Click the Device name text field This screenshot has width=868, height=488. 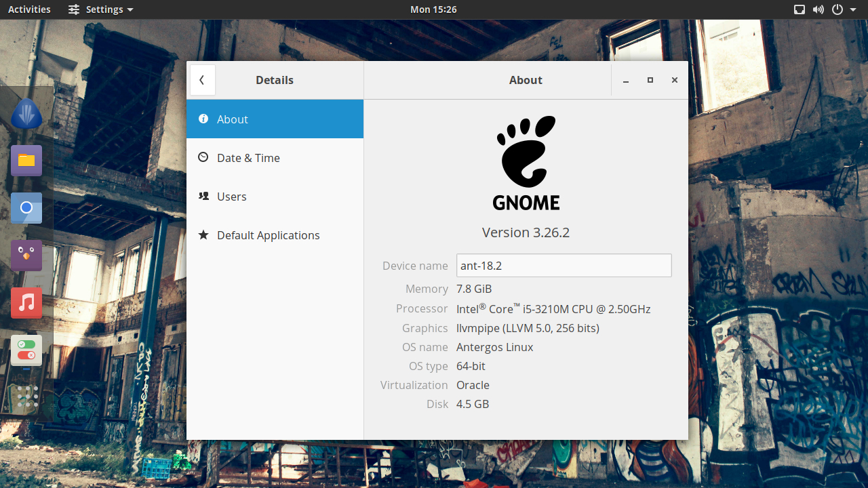[564, 266]
